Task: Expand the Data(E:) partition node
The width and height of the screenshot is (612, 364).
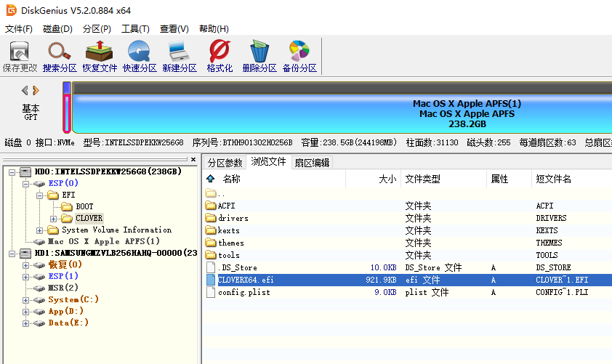Action: 25,323
